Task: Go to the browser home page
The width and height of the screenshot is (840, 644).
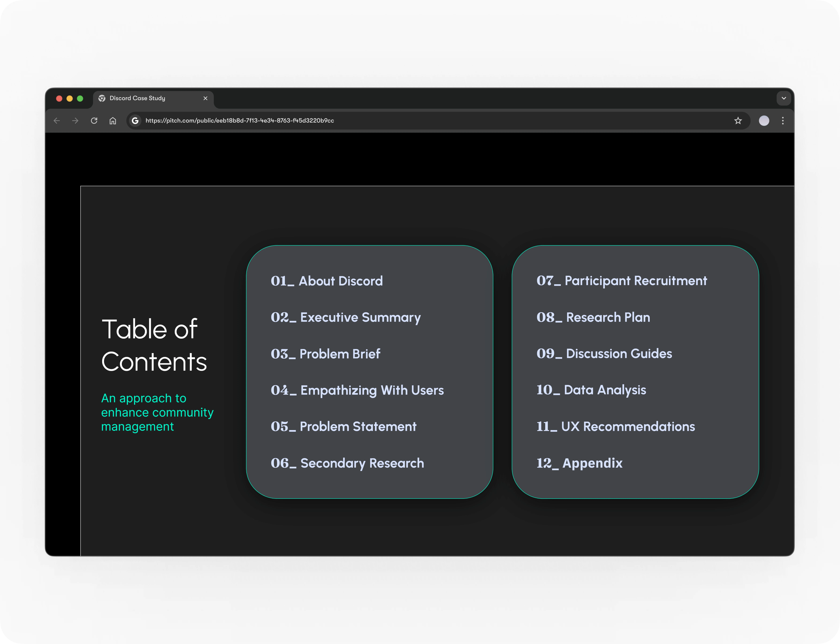Action: coord(113,121)
